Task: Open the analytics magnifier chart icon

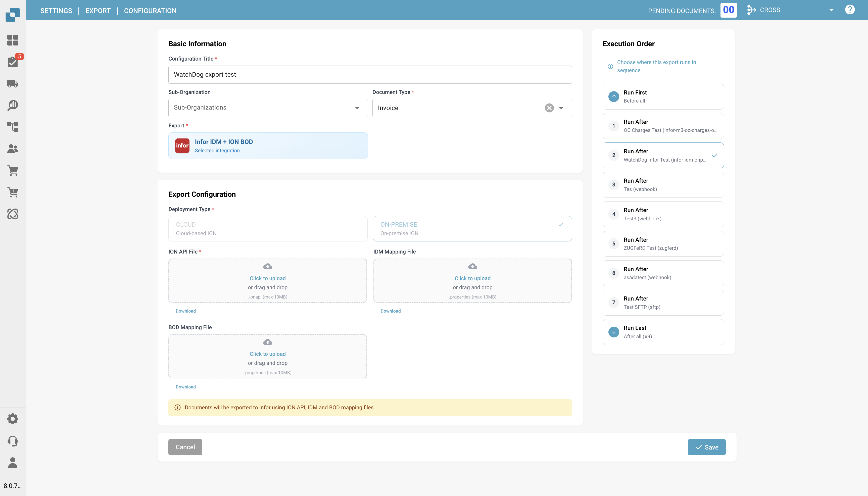Action: (13, 105)
